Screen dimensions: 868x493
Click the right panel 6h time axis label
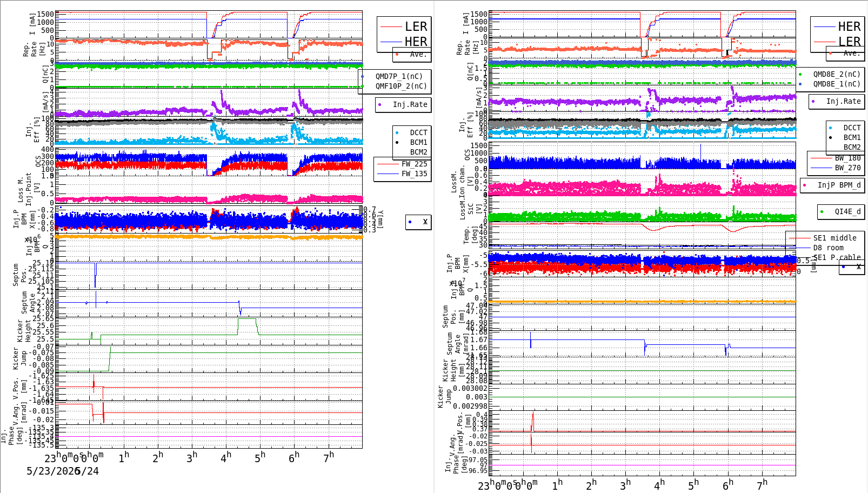click(x=728, y=485)
